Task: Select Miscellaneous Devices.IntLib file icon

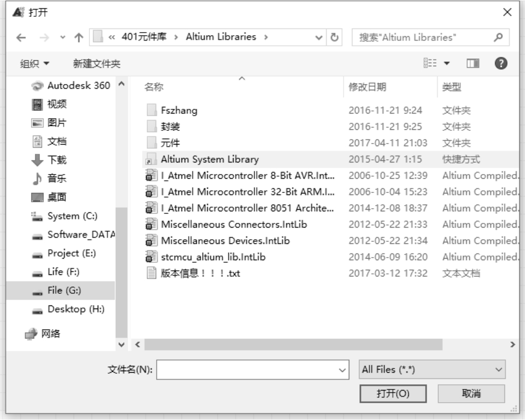Action: pyautogui.click(x=152, y=241)
